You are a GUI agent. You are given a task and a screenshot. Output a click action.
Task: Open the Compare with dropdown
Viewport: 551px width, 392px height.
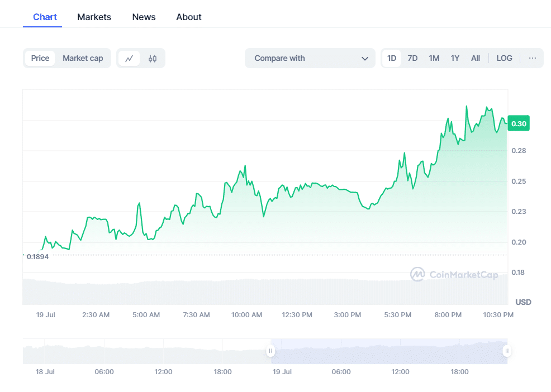point(310,58)
